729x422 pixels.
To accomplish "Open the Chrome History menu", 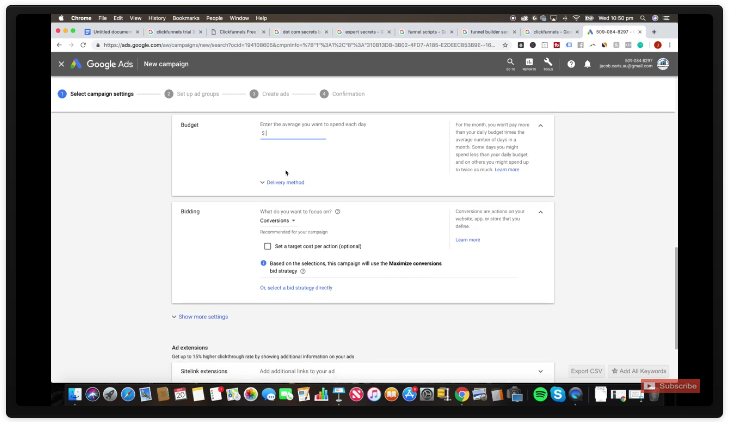I will [x=157, y=18].
